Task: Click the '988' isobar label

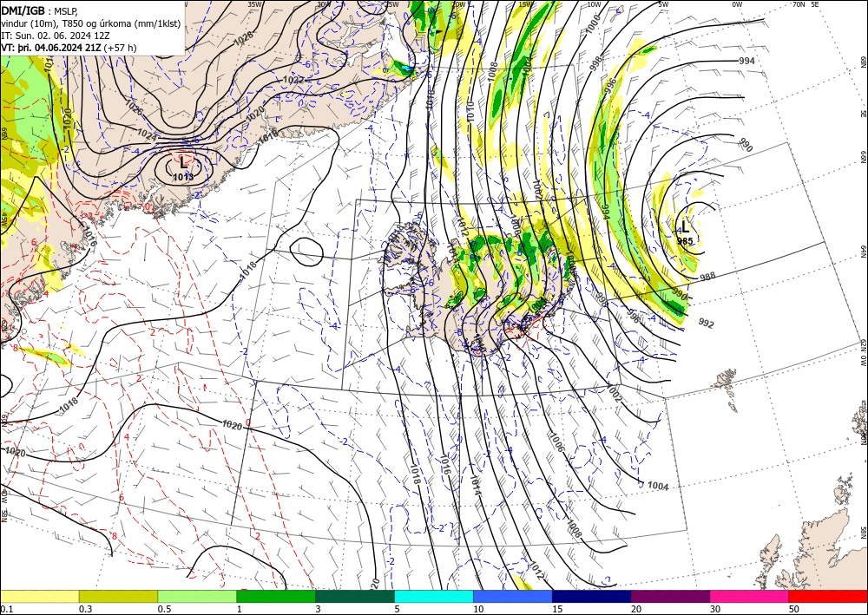Action: (x=707, y=277)
